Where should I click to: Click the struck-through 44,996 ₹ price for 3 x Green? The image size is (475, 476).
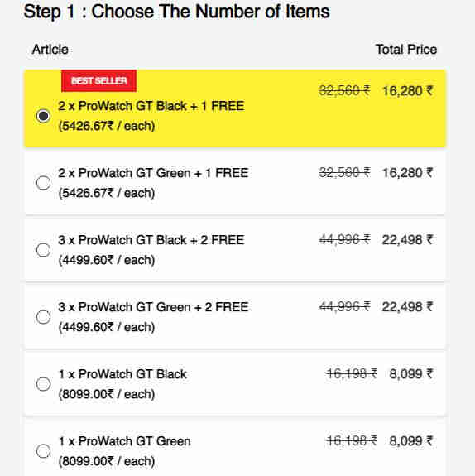click(x=344, y=307)
